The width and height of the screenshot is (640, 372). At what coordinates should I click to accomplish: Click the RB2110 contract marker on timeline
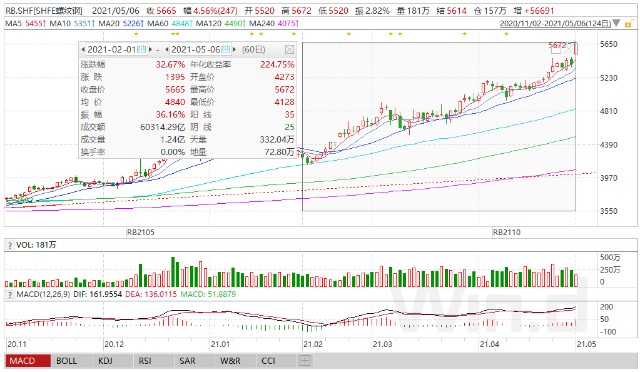tap(507, 232)
